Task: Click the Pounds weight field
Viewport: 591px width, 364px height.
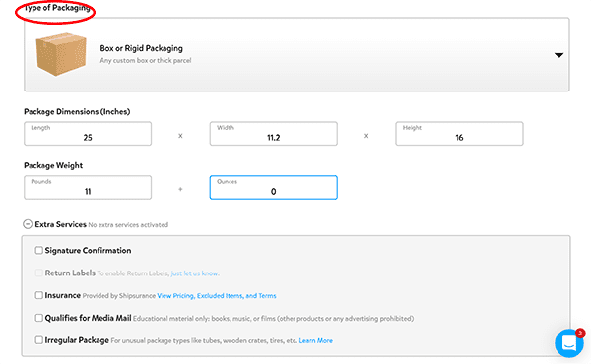Action: coord(88,187)
